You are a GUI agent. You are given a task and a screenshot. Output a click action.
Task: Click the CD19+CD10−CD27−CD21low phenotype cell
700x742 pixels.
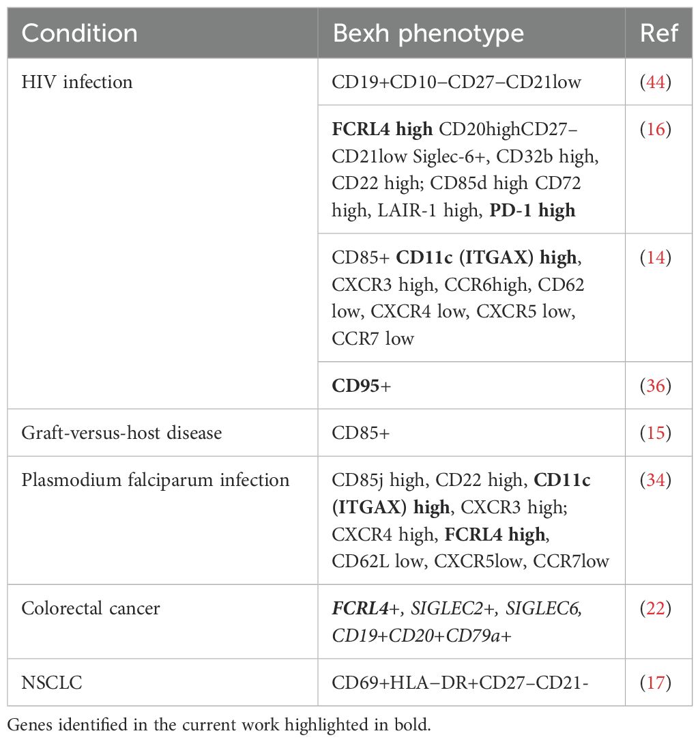click(456, 83)
